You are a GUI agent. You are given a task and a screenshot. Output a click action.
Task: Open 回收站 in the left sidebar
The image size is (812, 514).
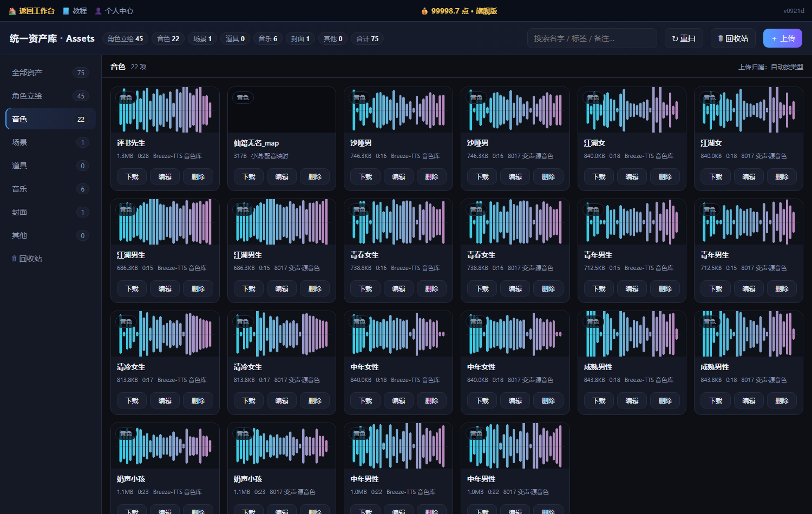click(x=50, y=259)
